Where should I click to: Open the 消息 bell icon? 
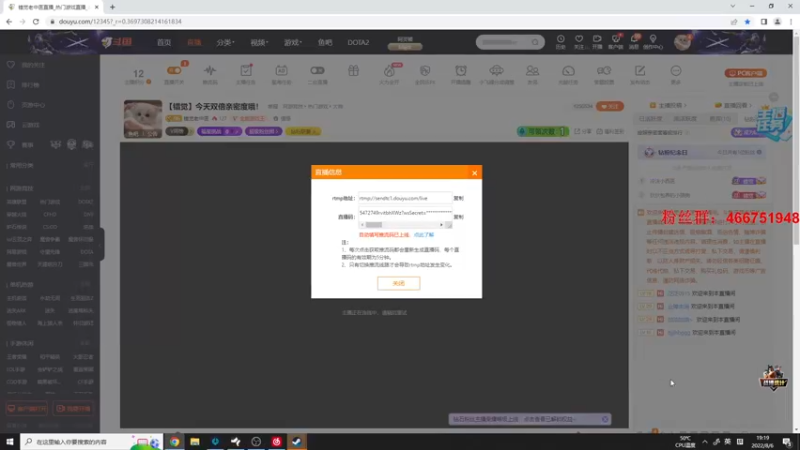coord(634,42)
